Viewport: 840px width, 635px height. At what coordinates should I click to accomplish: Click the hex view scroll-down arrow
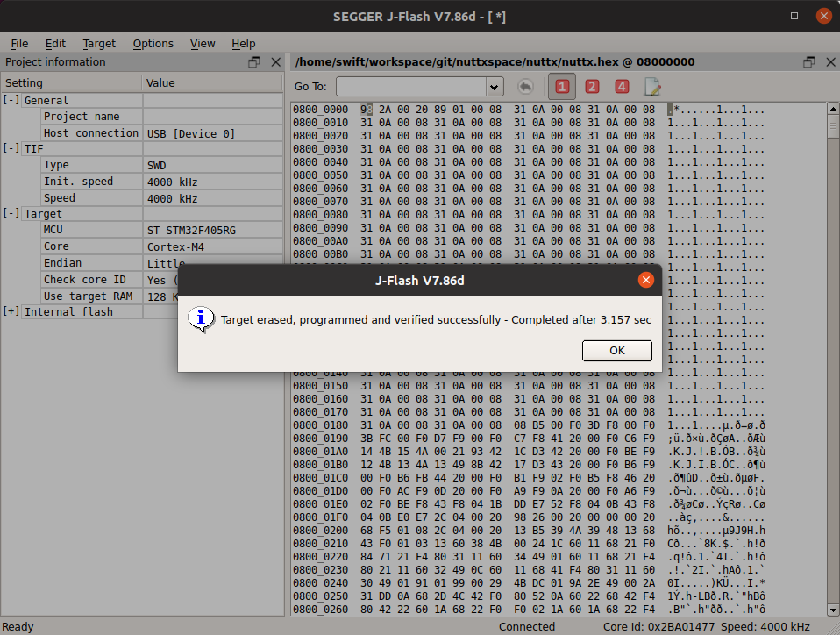tap(833, 610)
